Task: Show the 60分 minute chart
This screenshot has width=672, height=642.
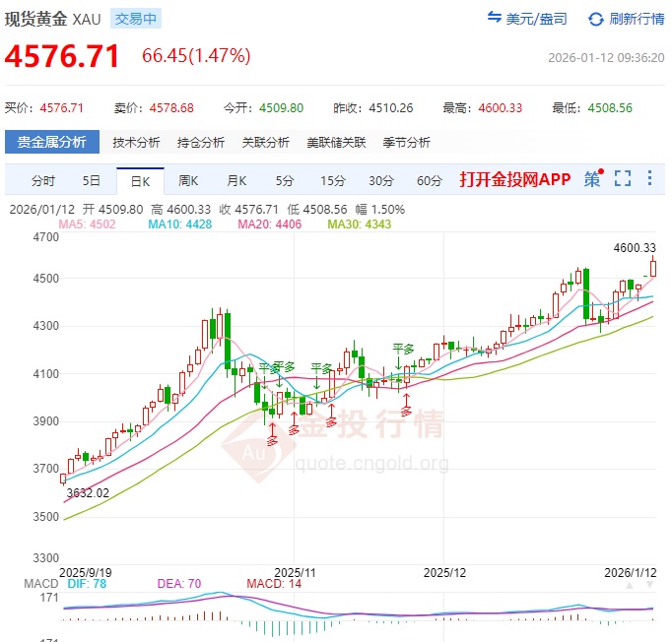Action: (429, 180)
